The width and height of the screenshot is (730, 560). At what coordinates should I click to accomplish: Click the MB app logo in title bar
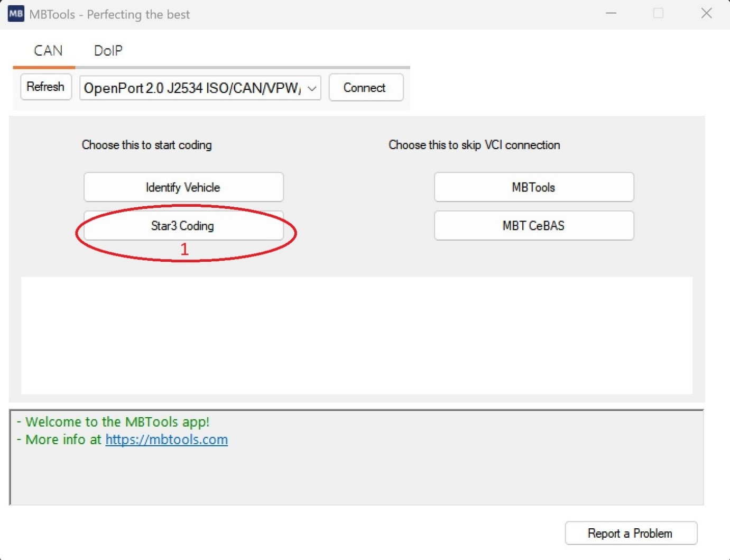pyautogui.click(x=16, y=14)
